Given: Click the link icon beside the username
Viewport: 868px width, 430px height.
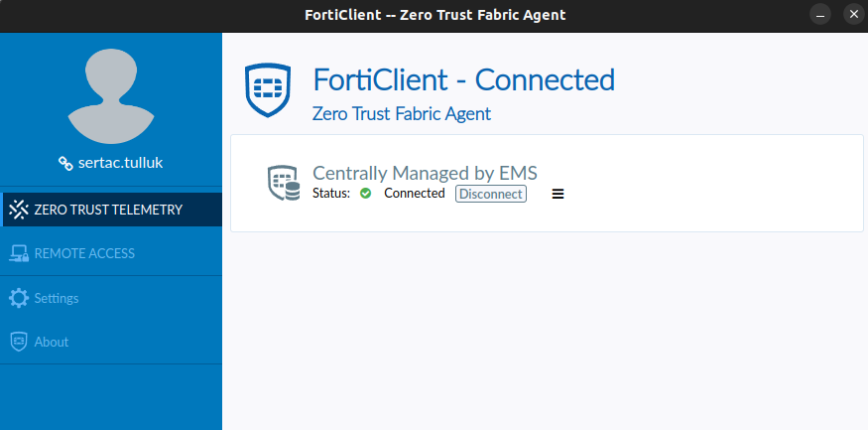Looking at the screenshot, I should tap(66, 163).
